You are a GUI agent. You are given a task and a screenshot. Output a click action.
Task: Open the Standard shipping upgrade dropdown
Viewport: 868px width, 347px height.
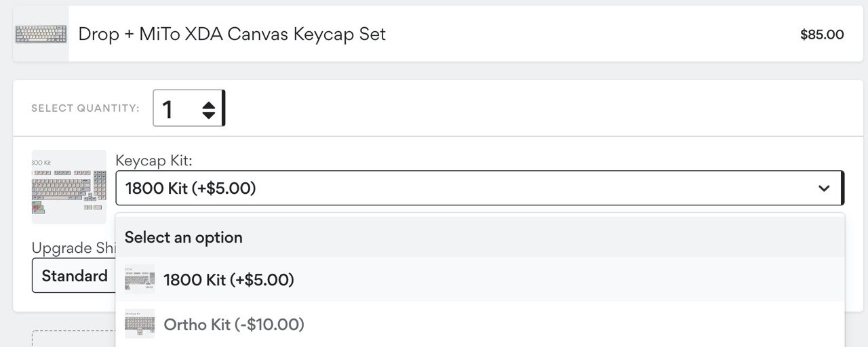(73, 276)
